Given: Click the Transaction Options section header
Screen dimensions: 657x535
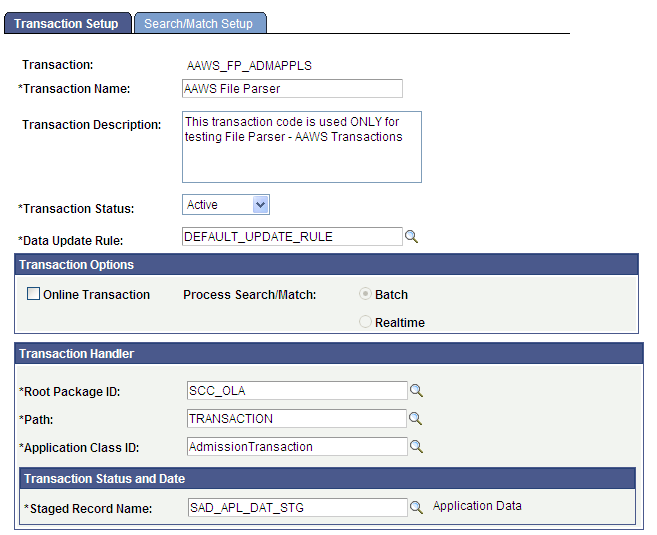Looking at the screenshot, I should [326, 264].
